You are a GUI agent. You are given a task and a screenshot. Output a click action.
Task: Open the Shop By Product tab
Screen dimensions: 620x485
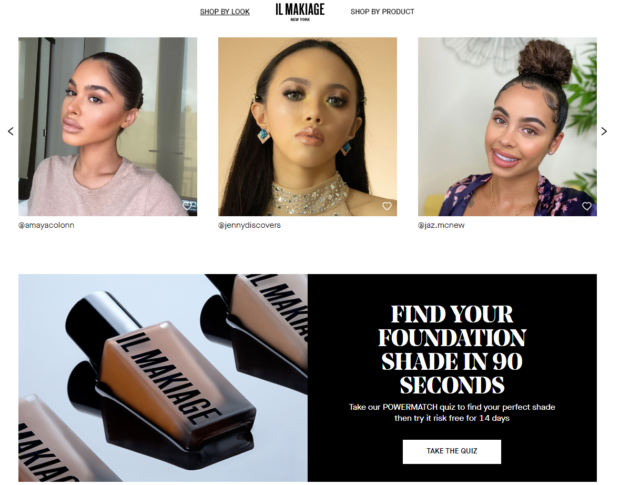tap(382, 12)
